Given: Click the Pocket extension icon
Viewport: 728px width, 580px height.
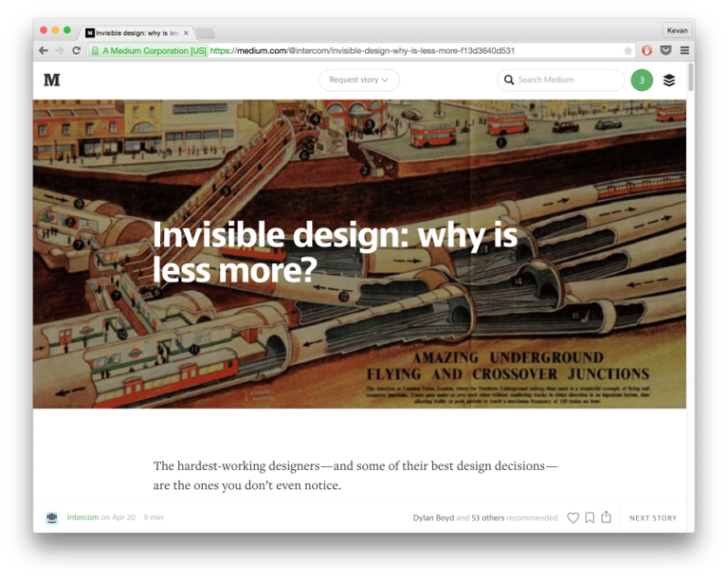Looking at the screenshot, I should point(666,51).
